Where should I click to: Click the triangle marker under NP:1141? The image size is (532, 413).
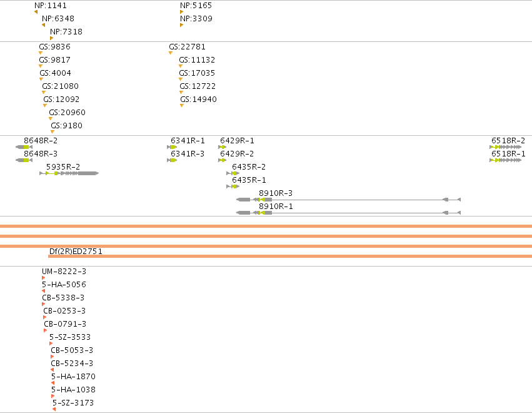click(36, 12)
